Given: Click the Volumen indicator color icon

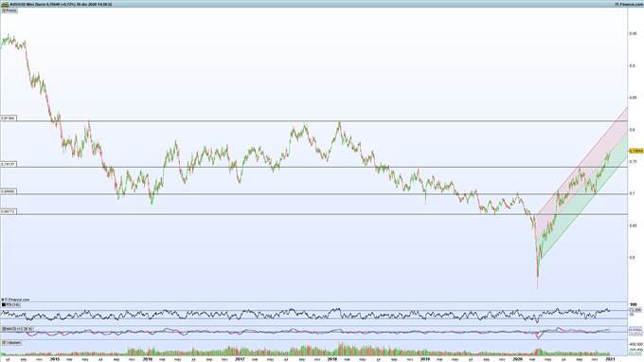Looking at the screenshot, I should click(4, 342).
